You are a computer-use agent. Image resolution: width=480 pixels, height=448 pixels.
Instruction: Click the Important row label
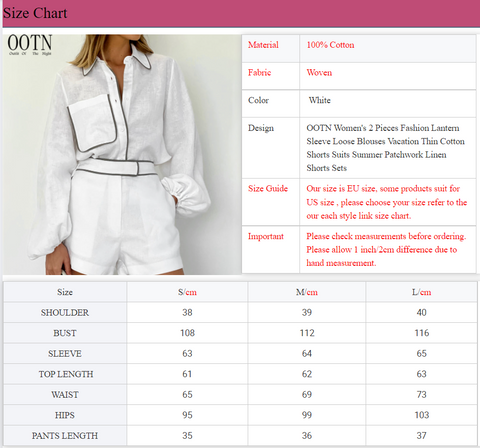coord(266,236)
